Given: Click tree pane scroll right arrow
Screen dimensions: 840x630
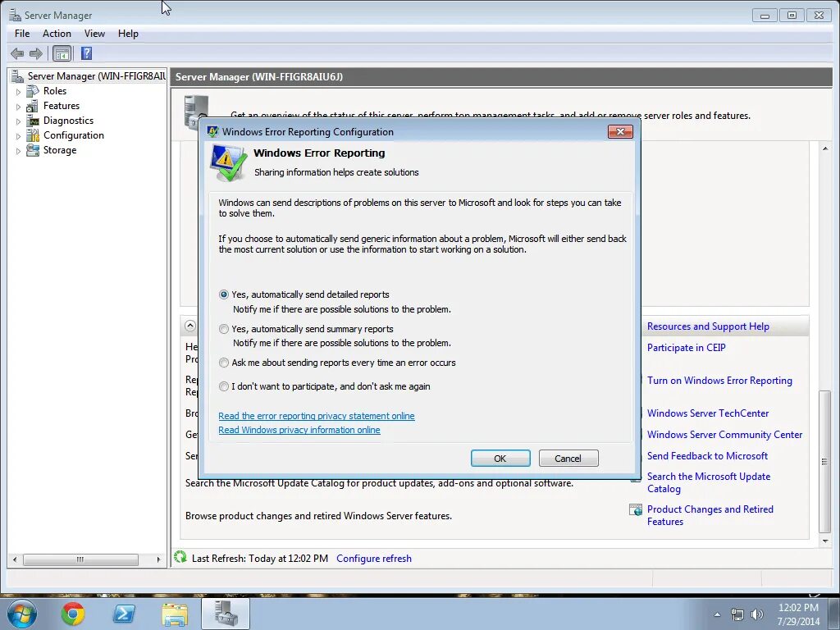Looking at the screenshot, I should pyautogui.click(x=158, y=559).
